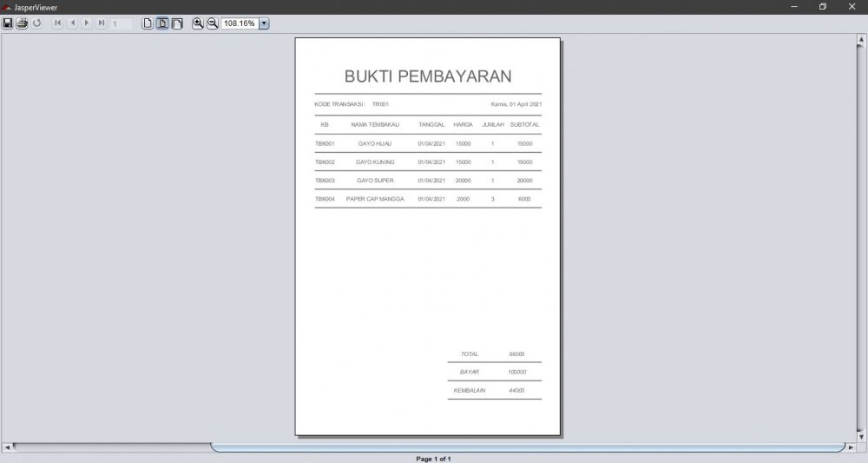Click the BUKTI PEMBAYARAN report title
Viewport: 868px width, 463px height.
coord(428,76)
